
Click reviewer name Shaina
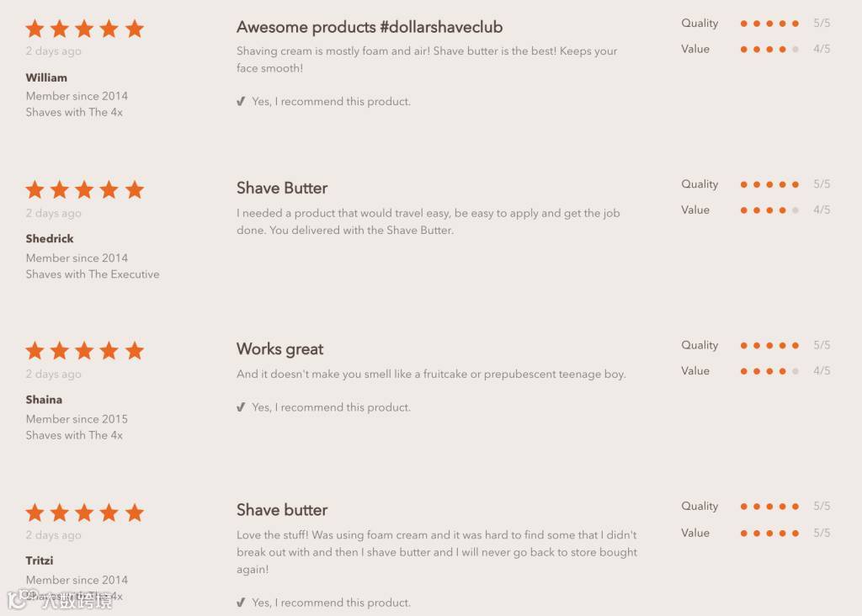click(x=44, y=400)
